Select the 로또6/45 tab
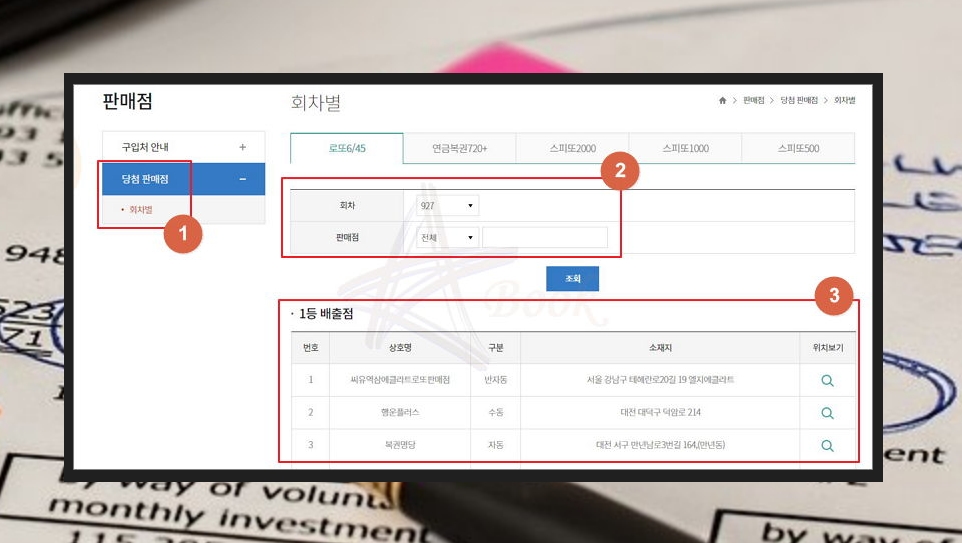The width and height of the screenshot is (962, 543). pos(347,148)
